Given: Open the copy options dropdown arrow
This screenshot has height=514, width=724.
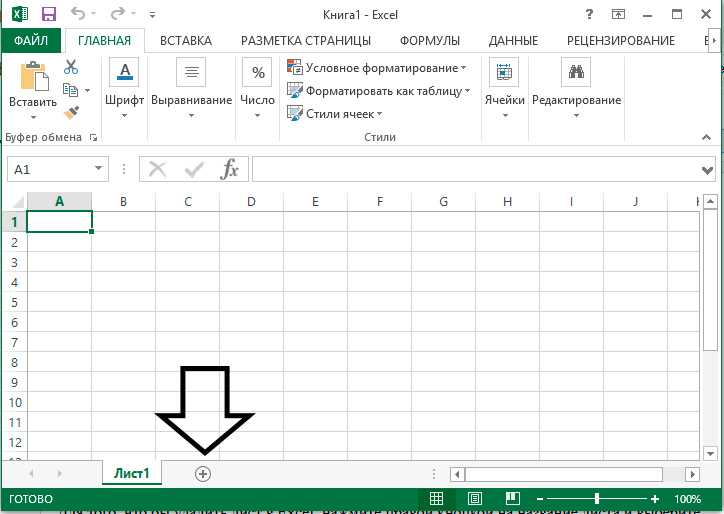Looking at the screenshot, I should (x=87, y=90).
